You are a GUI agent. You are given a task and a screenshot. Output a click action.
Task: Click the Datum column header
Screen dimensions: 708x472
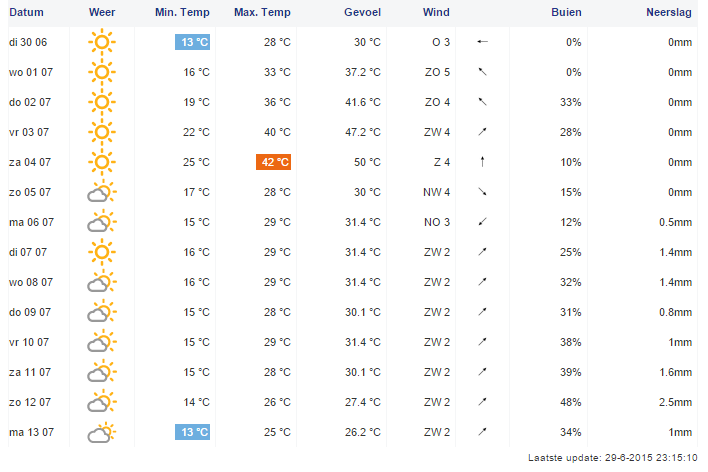27,11
